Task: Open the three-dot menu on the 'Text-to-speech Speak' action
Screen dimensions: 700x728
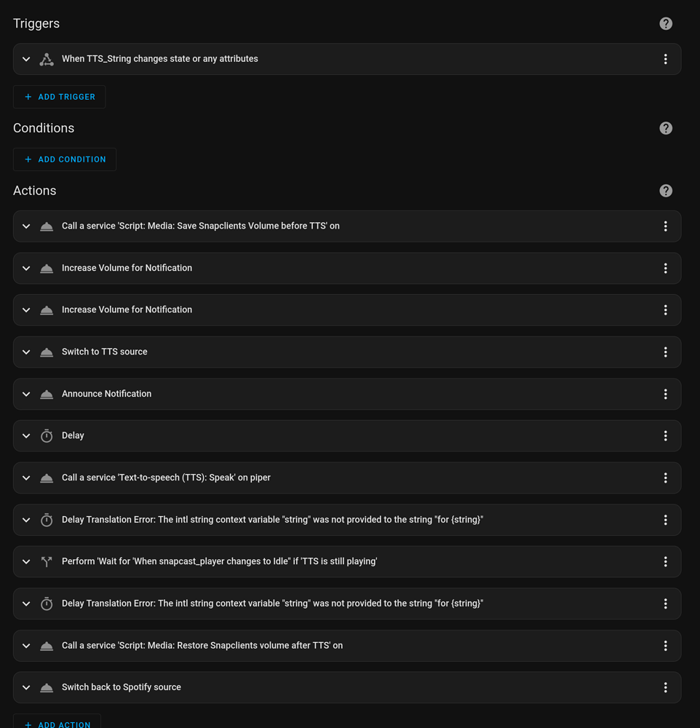Action: 665,478
